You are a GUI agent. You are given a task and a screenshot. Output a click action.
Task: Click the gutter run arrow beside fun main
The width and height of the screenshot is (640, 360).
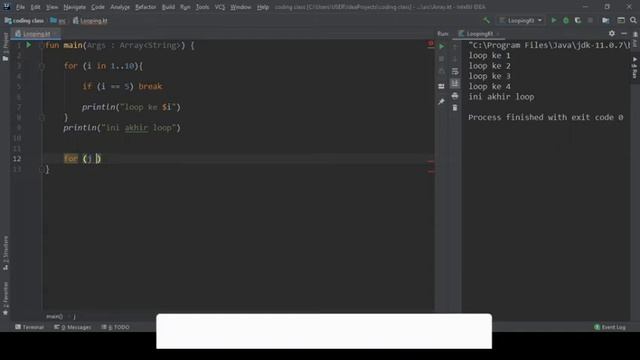[29, 45]
